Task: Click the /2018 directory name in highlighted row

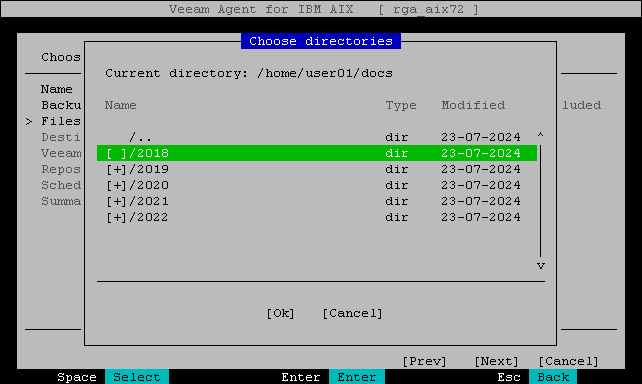Action: point(149,153)
